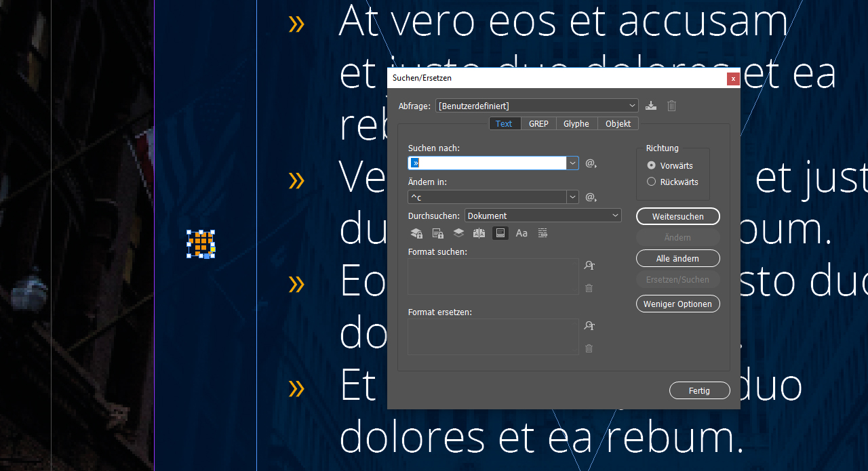Select the Rückwärts direction radio button
Image resolution: width=868 pixels, height=471 pixels.
click(x=652, y=182)
